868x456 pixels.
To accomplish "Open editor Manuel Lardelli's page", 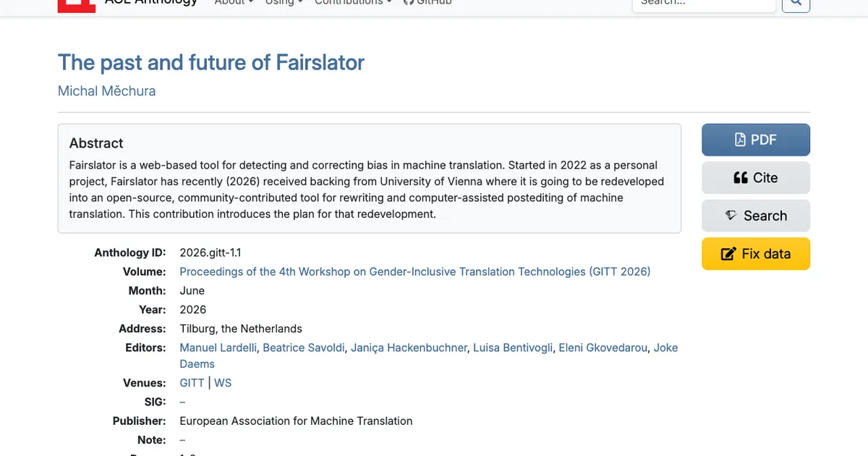I will coord(218,347).
